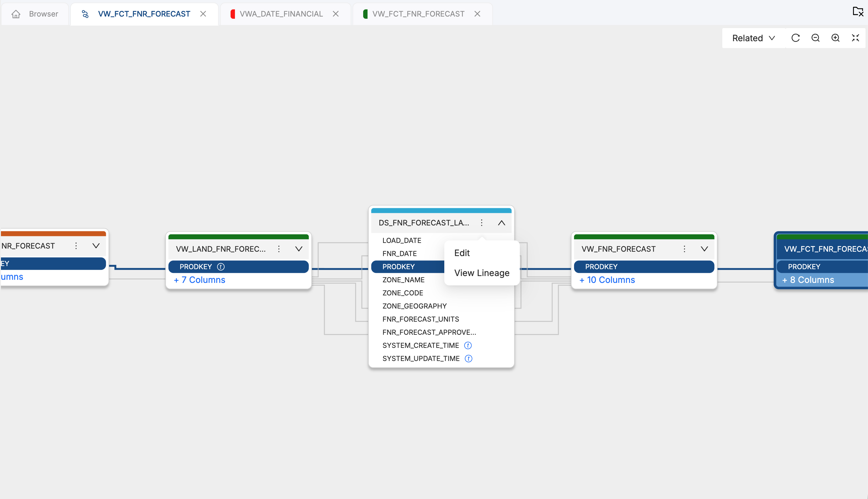Screen dimensions: 868x499
Task: Zoom in on the lineage view
Action: (x=835, y=38)
